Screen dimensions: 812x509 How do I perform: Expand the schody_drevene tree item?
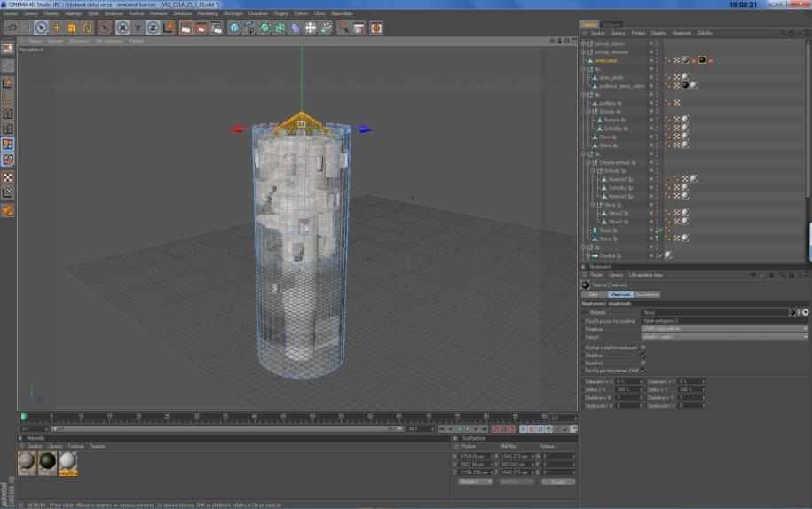[x=584, y=51]
